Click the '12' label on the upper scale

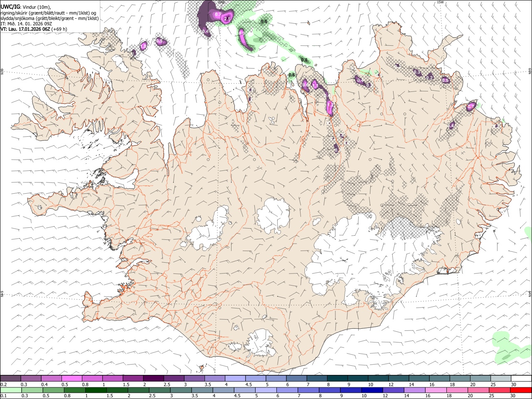[x=390, y=384]
